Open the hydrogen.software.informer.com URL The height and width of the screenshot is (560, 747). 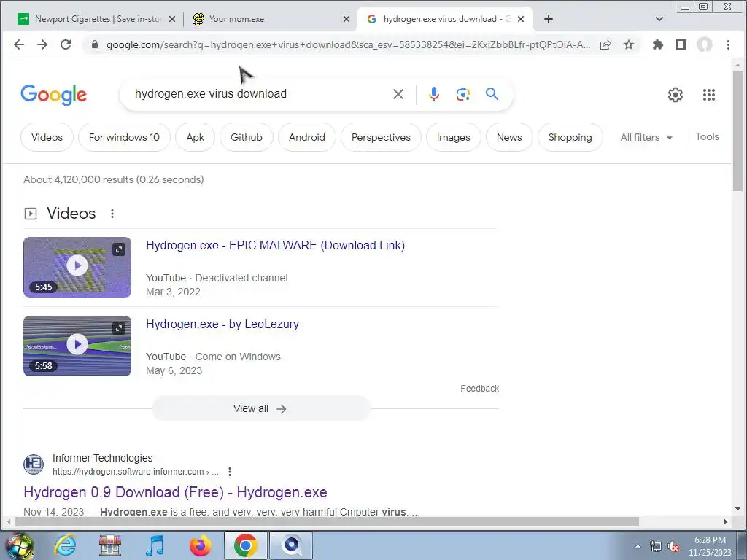click(135, 472)
